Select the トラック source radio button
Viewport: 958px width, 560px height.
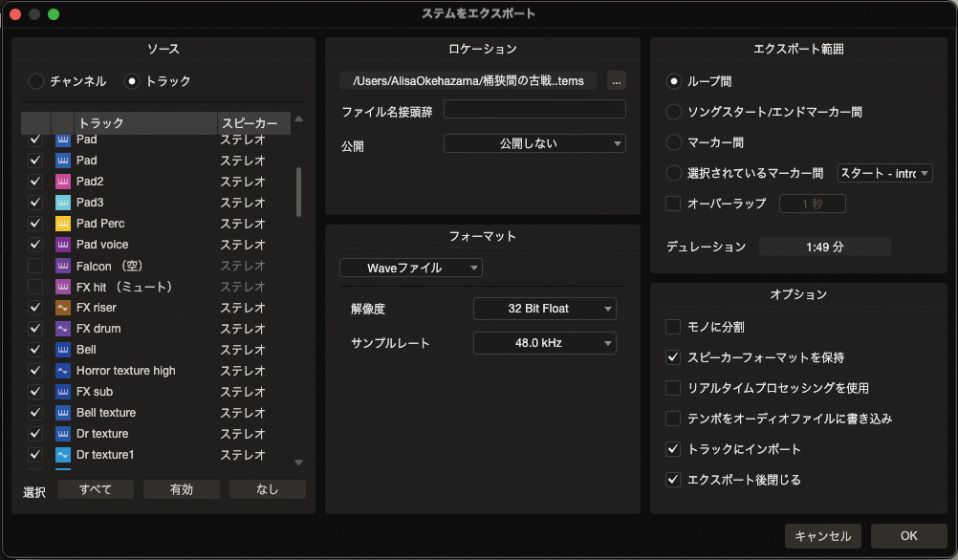131,81
